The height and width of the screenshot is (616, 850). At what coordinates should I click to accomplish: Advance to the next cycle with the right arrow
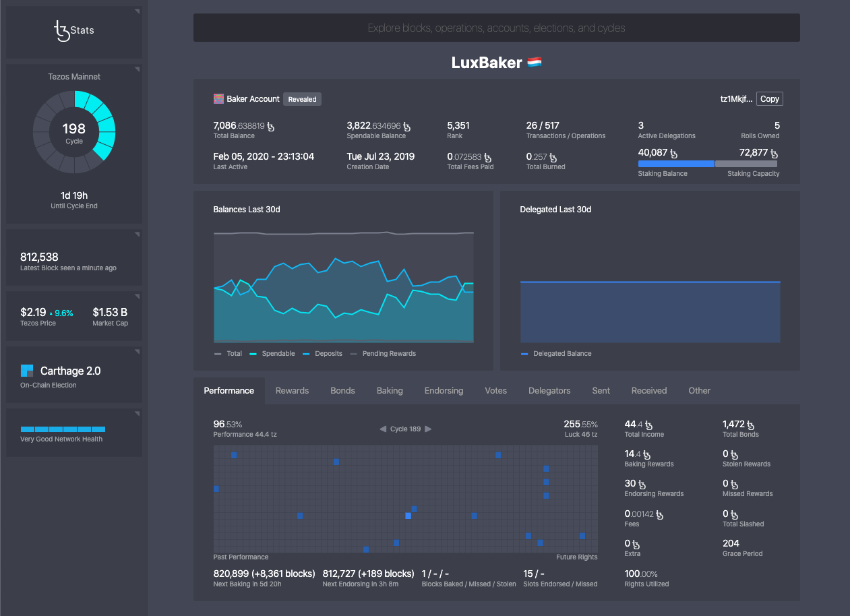point(429,429)
